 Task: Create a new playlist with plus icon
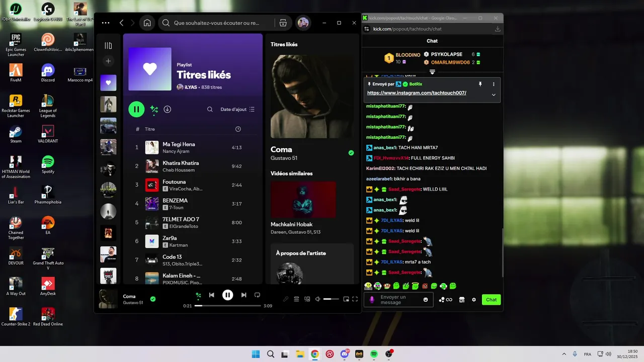coord(108,61)
